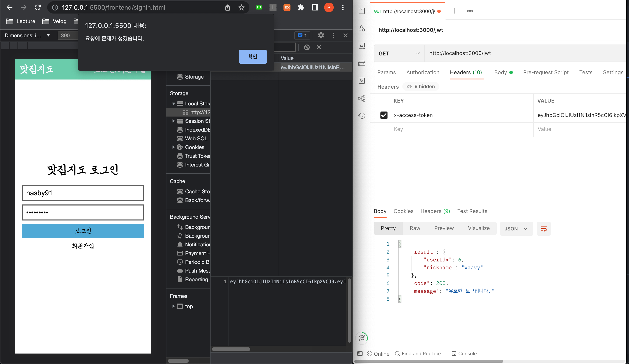
Task: Open the JSON format dropdown
Action: point(516,228)
